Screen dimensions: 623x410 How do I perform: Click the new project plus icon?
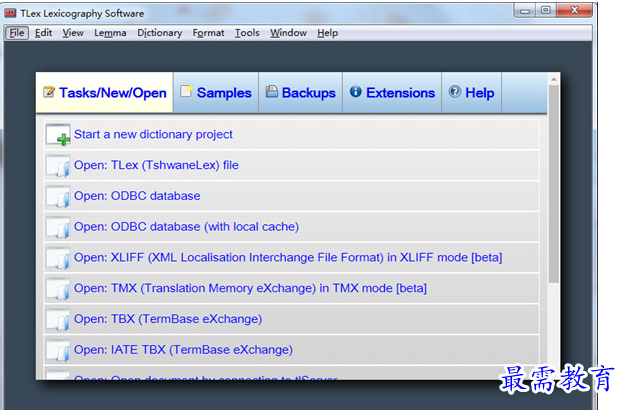coord(58,135)
